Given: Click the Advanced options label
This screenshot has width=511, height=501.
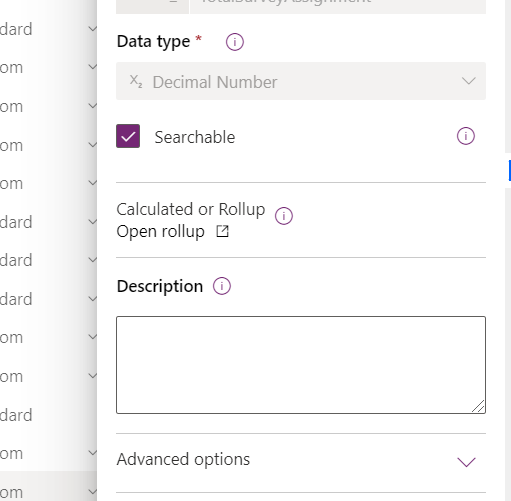Looking at the screenshot, I should point(183,459).
